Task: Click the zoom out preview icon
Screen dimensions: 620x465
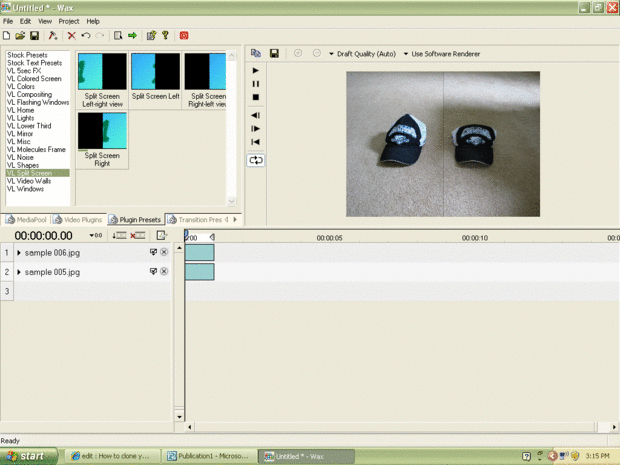Action: pos(316,53)
